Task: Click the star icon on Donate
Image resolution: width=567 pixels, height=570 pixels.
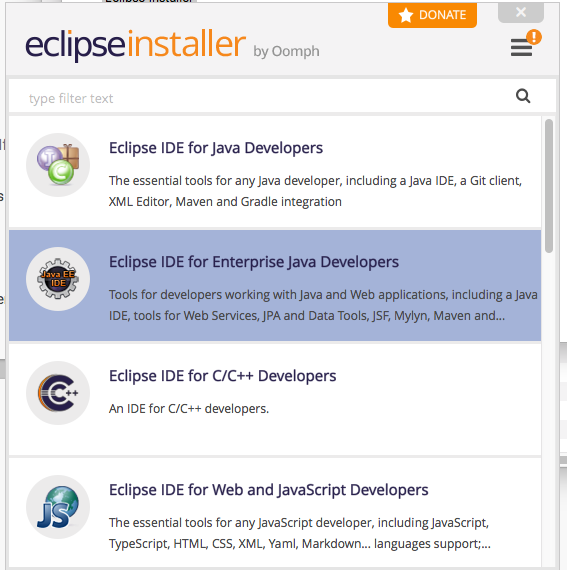Action: 406,15
